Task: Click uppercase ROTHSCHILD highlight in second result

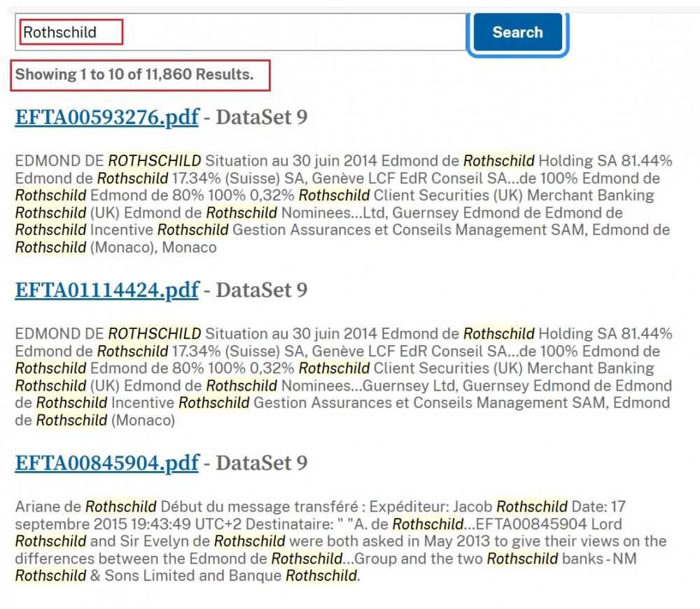Action: point(154,333)
